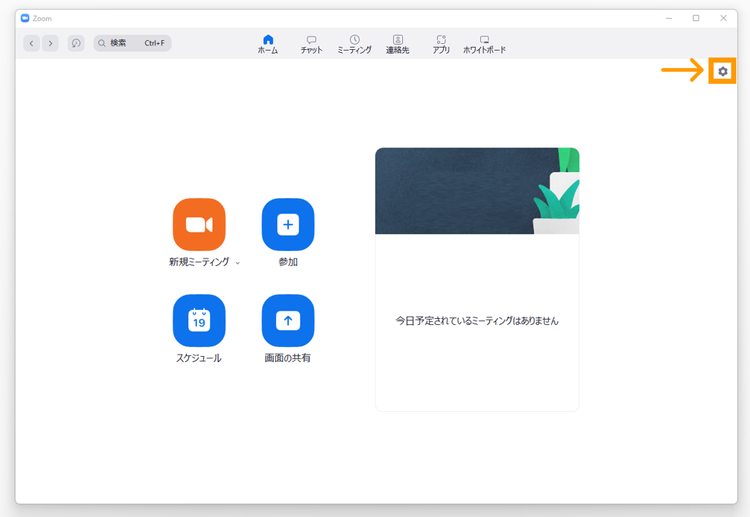
Task: Open the 連絡先 contacts tab
Action: coord(397,44)
